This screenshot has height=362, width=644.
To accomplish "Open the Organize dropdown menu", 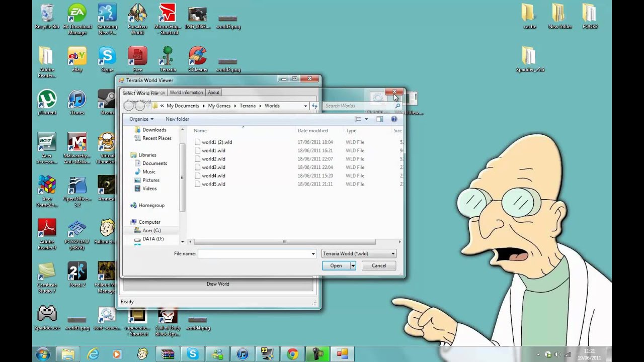I will point(141,119).
